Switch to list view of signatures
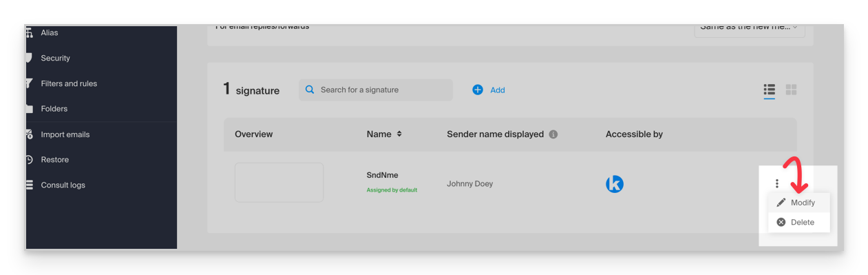Viewport: 868px width, 275px height. pyautogui.click(x=770, y=90)
